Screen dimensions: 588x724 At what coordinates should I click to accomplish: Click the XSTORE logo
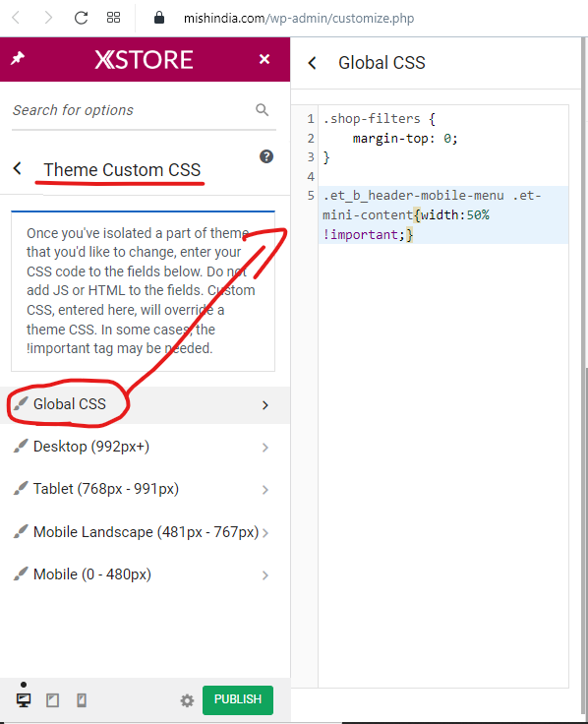[144, 60]
